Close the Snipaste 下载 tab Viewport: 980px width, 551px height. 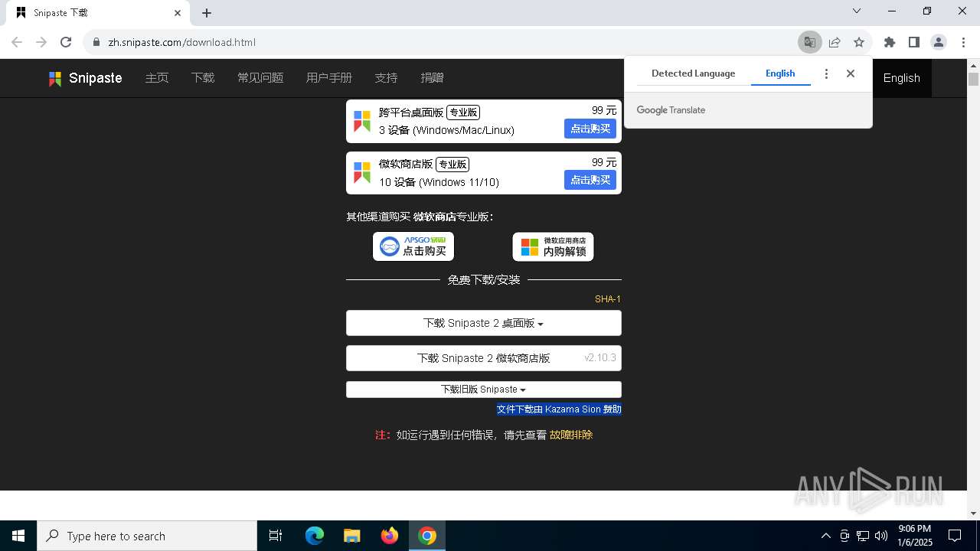pos(177,13)
